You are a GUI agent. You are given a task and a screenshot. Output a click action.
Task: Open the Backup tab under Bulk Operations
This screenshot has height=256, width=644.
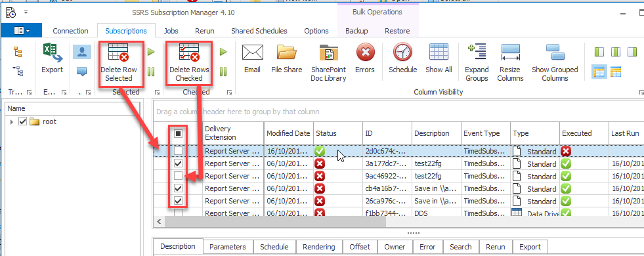(356, 31)
